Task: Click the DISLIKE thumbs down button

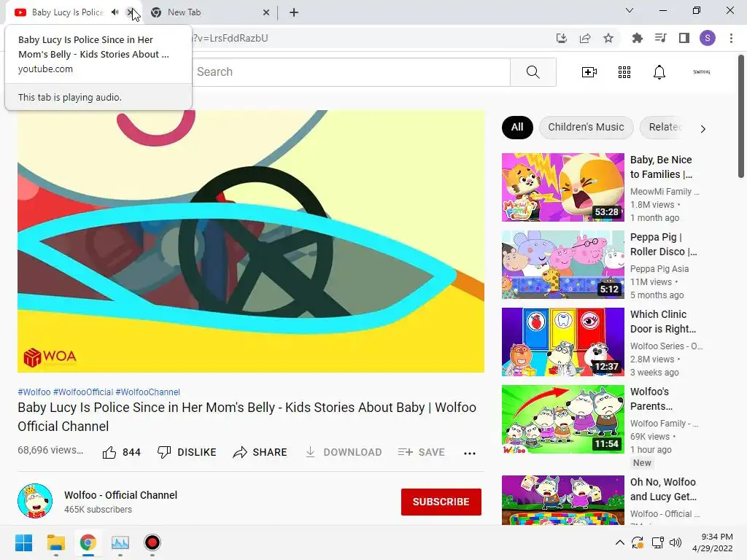Action: pyautogui.click(x=187, y=452)
